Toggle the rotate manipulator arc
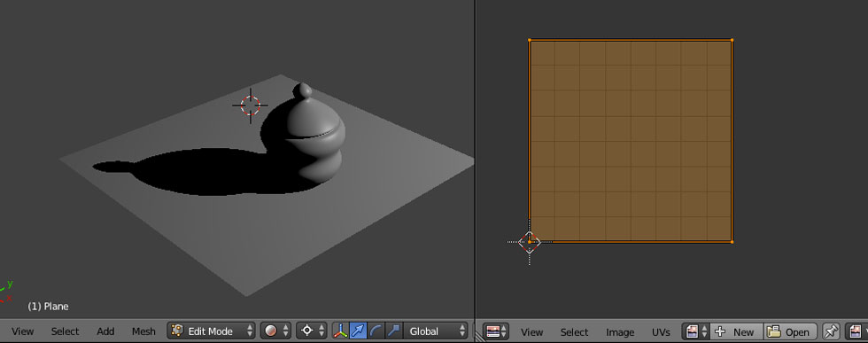 pyautogui.click(x=376, y=331)
